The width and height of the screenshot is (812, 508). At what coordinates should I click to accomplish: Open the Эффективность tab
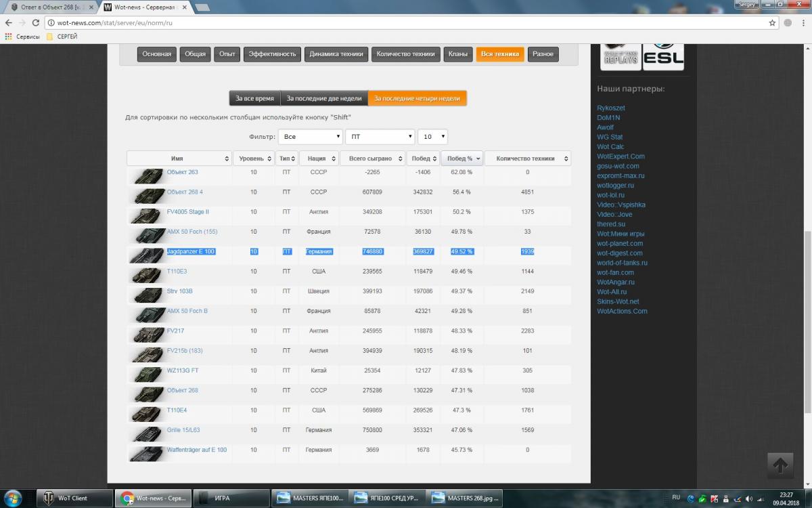273,54
